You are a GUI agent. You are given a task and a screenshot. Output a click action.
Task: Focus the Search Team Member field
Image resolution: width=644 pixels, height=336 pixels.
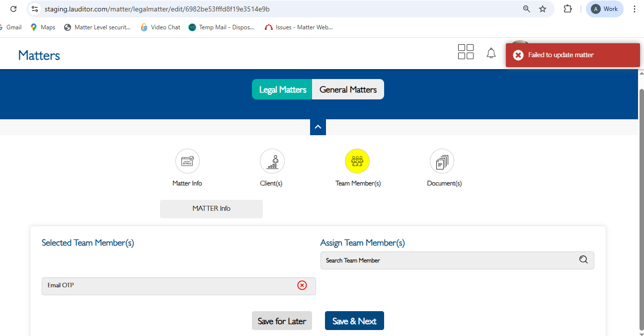[x=447, y=260]
